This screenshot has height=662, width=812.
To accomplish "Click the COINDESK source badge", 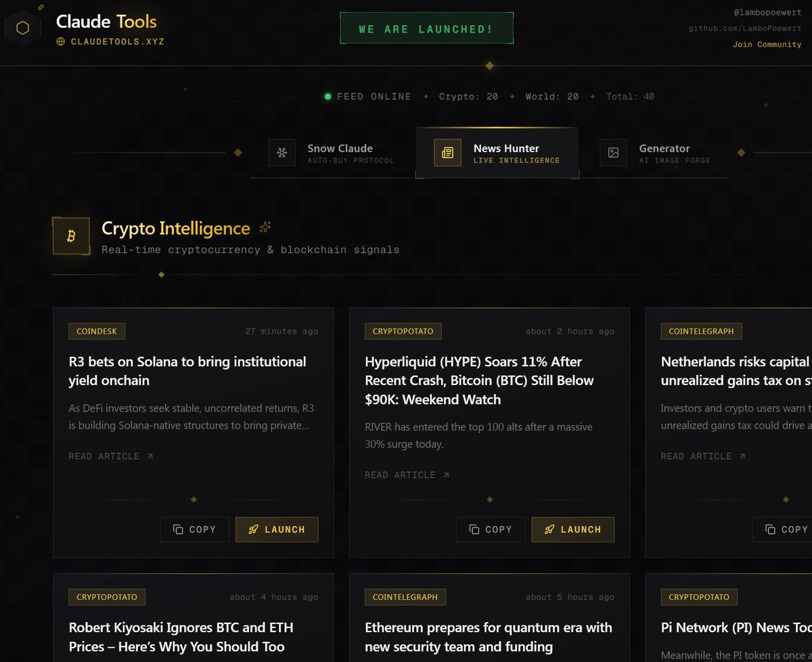I will point(96,331).
